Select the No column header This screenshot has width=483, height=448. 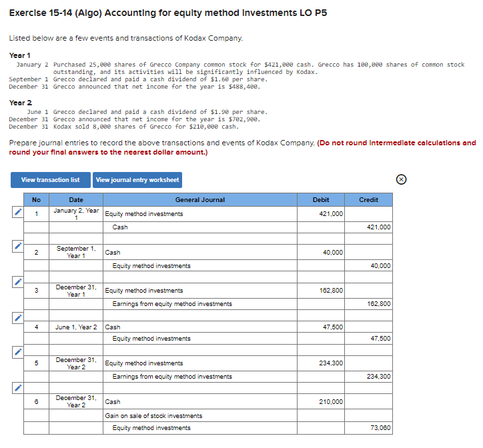click(36, 200)
